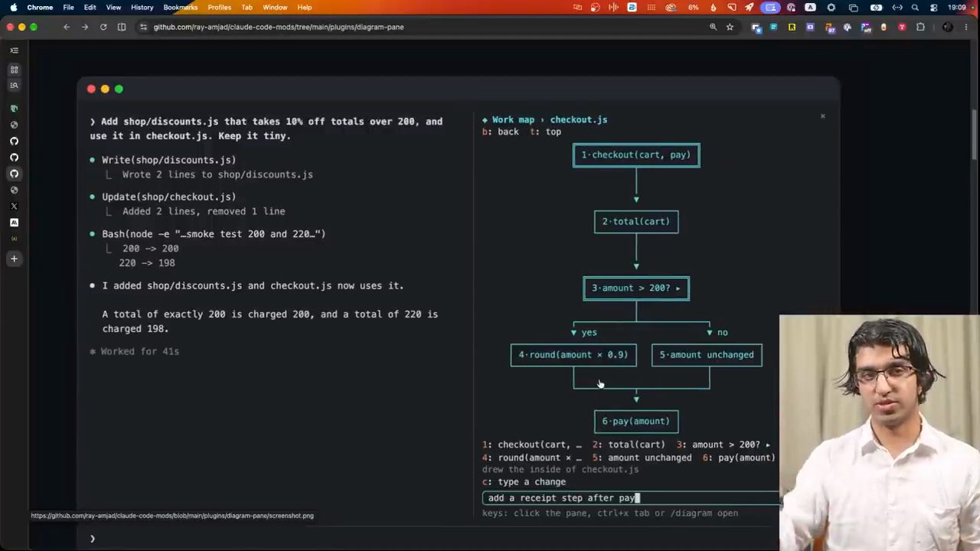Click the 'add a receipt step after pay' input

tap(632, 498)
